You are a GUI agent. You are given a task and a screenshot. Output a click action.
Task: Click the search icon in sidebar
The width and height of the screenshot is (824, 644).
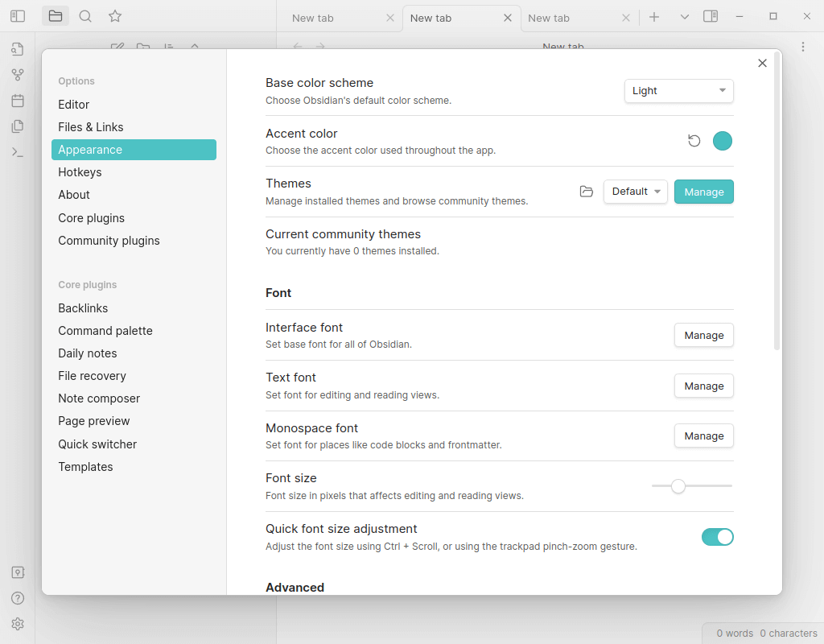click(85, 16)
